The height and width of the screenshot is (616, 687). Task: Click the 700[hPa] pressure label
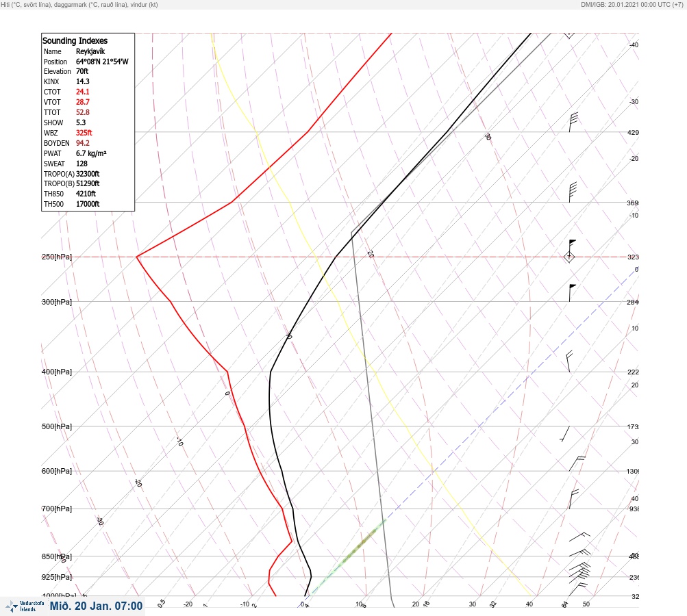tap(57, 509)
